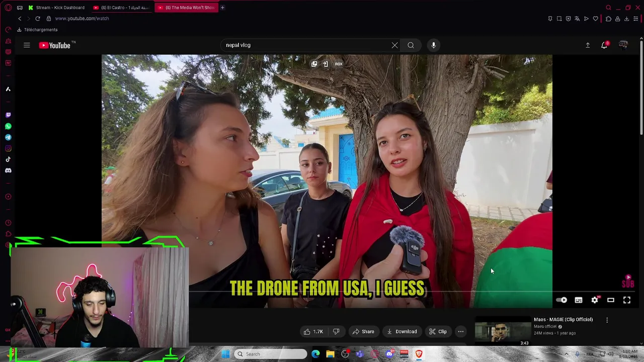This screenshot has height=362, width=644.
Task: Create a Clip of the video
Action: tap(438, 331)
